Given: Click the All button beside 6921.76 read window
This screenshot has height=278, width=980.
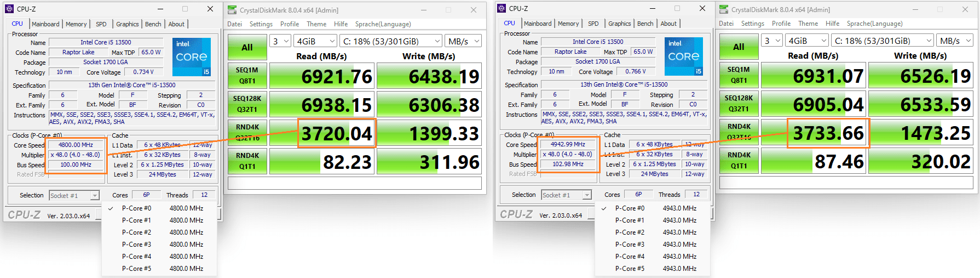Looking at the screenshot, I should pyautogui.click(x=247, y=47).
